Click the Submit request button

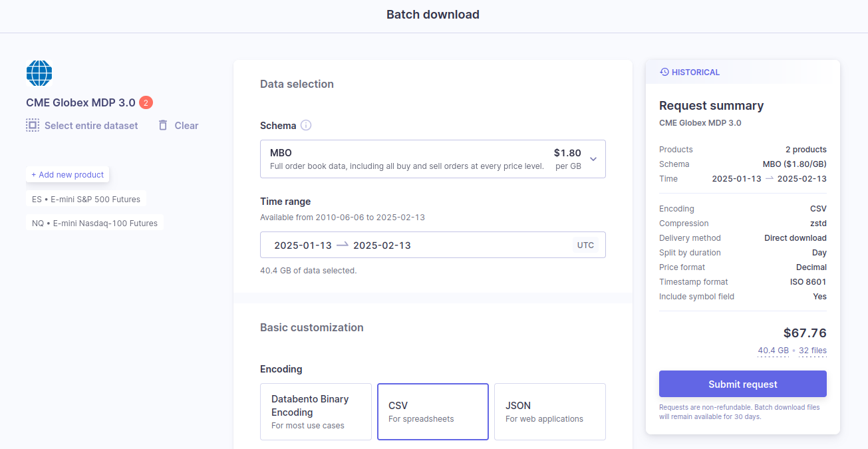743,384
